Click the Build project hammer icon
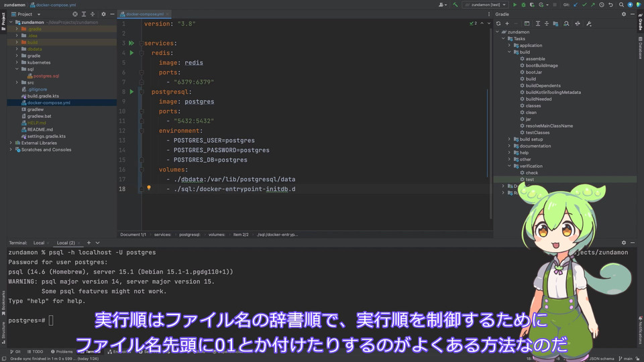Screen dimensions: 644x362 click(x=455, y=5)
